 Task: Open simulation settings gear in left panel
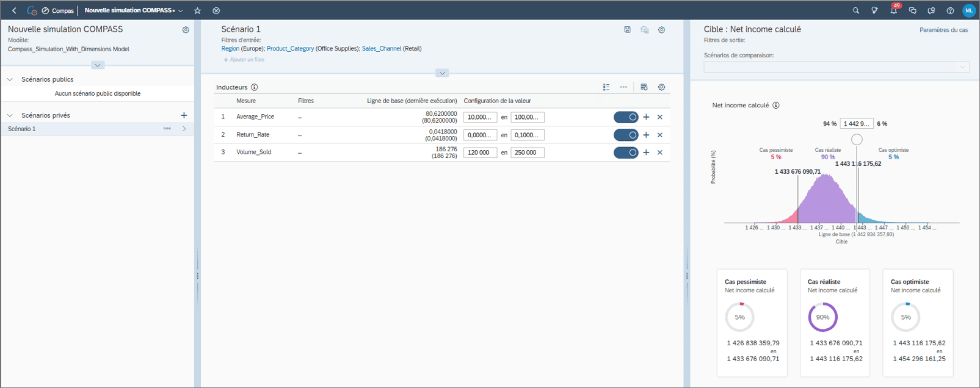[186, 30]
